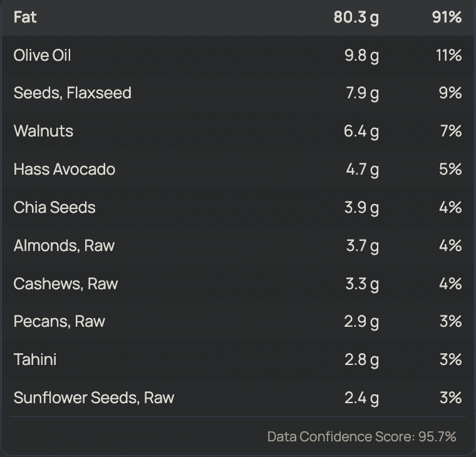Click the 80.3 g total fat value
Screen dimensions: 476x457
(356, 17)
